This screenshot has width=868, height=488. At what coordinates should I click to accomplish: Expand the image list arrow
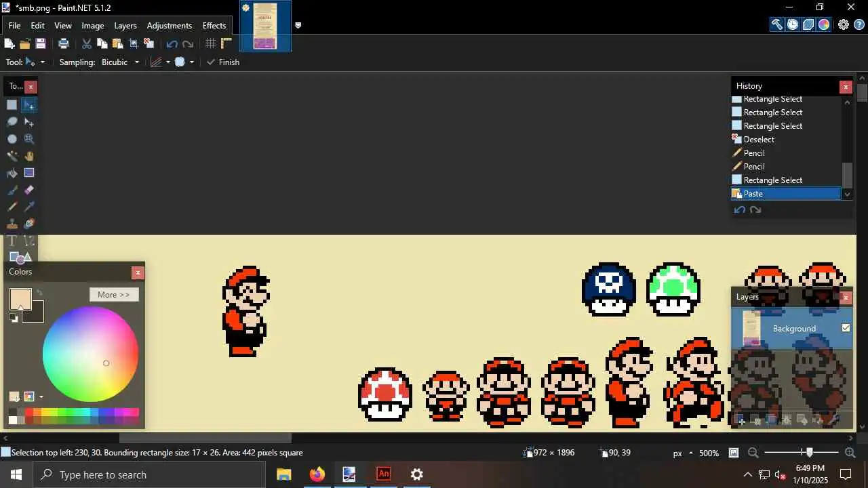point(298,26)
